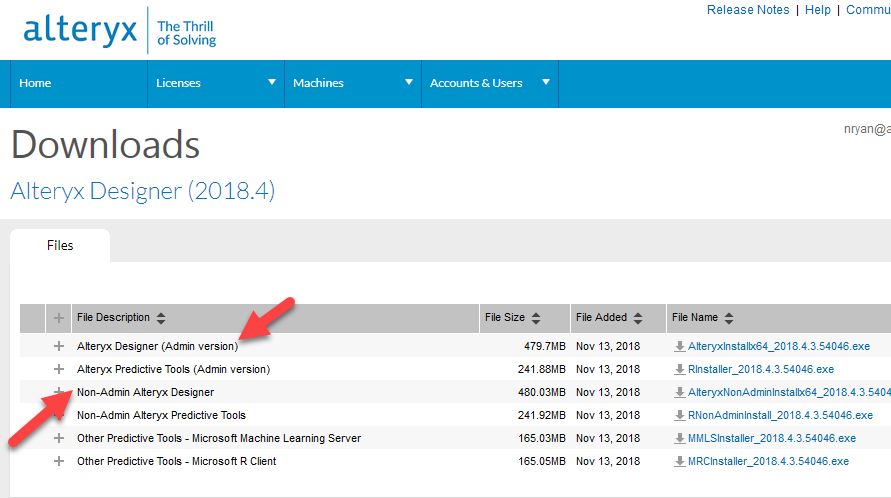Open the Release Notes link
The height and width of the screenshot is (498, 891).
tap(748, 10)
